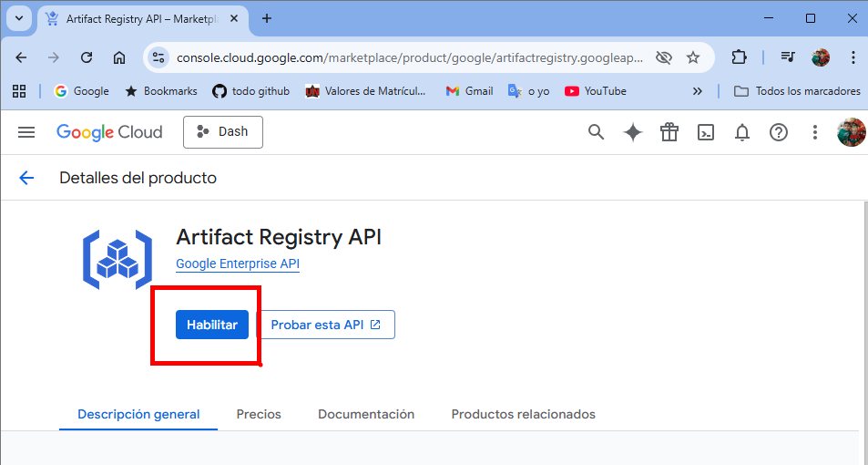This screenshot has width=868, height=465.
Task: Open the gift free trial icon
Action: (669, 132)
